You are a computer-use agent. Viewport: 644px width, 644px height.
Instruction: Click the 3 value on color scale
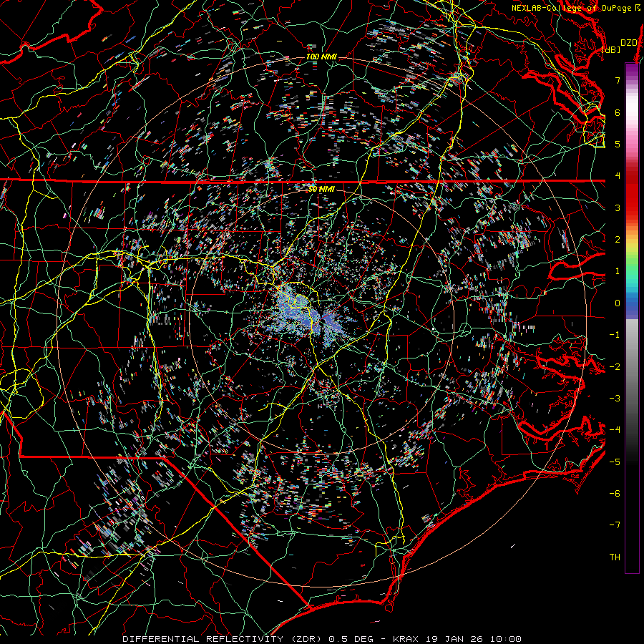pyautogui.click(x=618, y=208)
